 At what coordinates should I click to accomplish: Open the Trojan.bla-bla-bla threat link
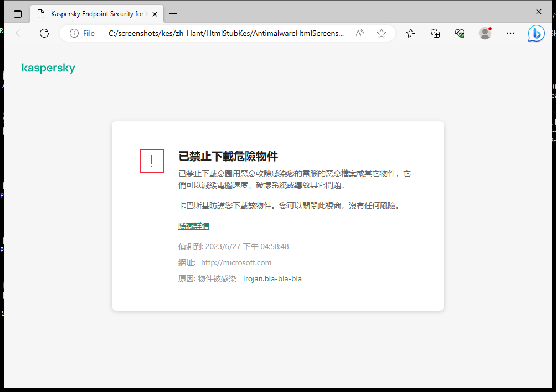point(272,278)
